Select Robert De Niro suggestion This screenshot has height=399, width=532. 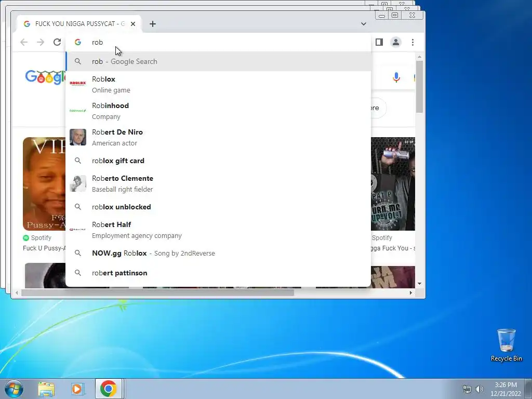[218, 137]
